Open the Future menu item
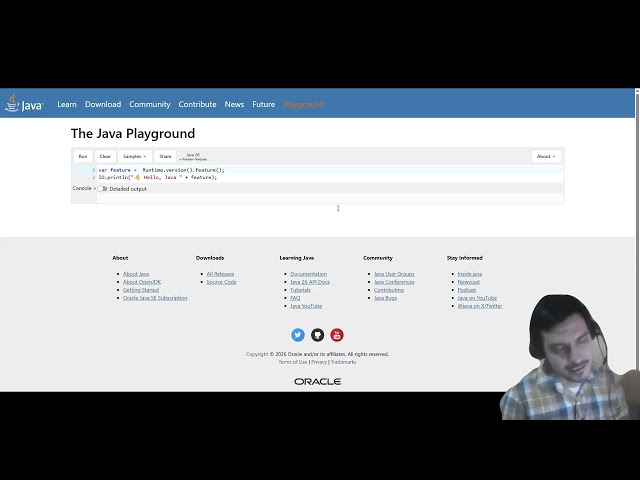The image size is (640, 480). click(264, 104)
